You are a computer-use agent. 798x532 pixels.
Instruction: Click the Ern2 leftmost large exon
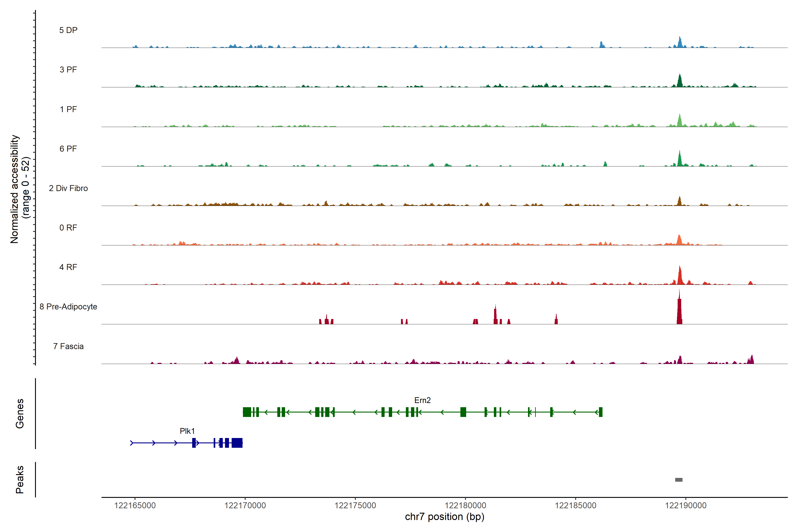[247, 412]
